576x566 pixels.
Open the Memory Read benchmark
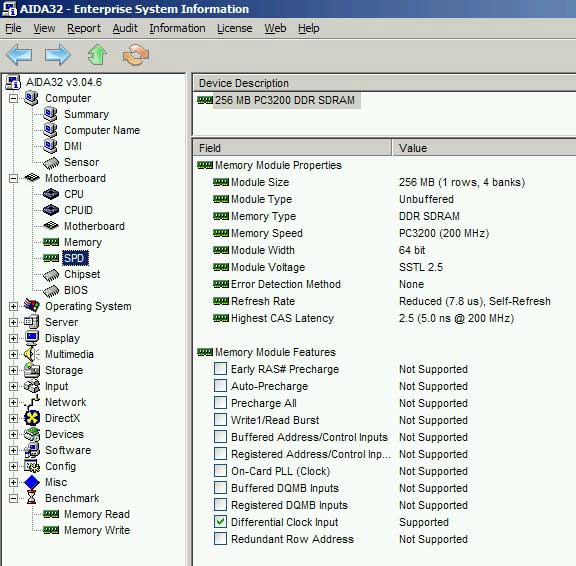97,514
